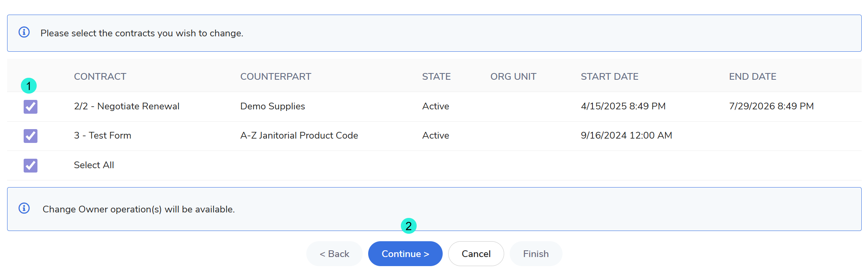Toggle the Select All checkbox
This screenshot has width=868, height=274.
point(30,165)
